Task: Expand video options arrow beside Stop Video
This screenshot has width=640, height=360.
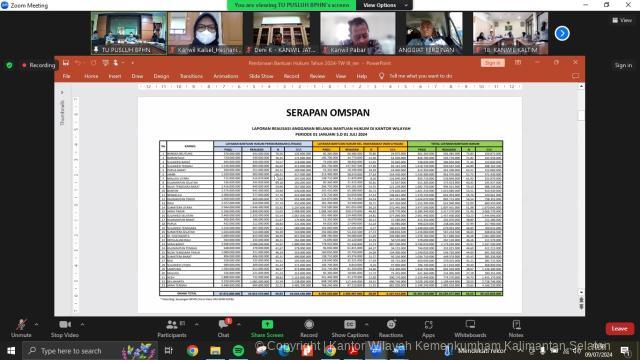Action: 82,324
